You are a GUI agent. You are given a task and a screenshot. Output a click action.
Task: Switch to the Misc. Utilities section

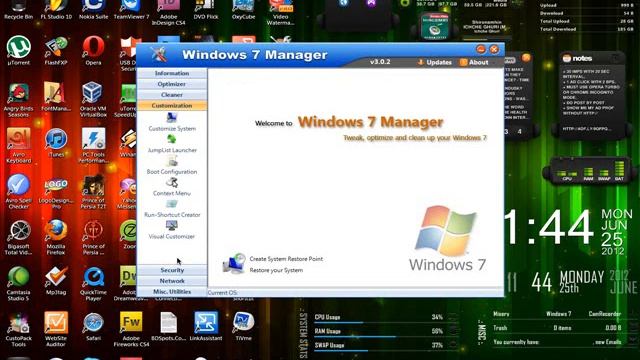click(x=172, y=292)
